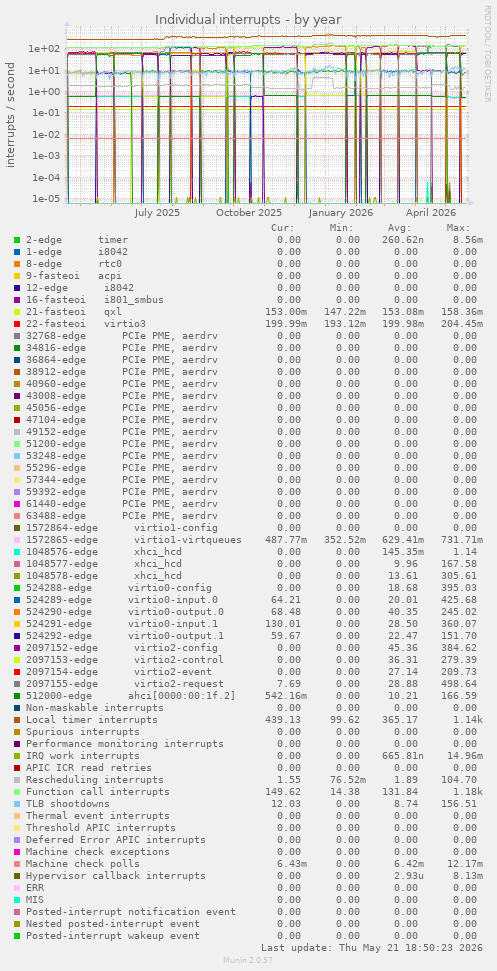Select the light green Function call interrupts swatch

click(x=17, y=791)
